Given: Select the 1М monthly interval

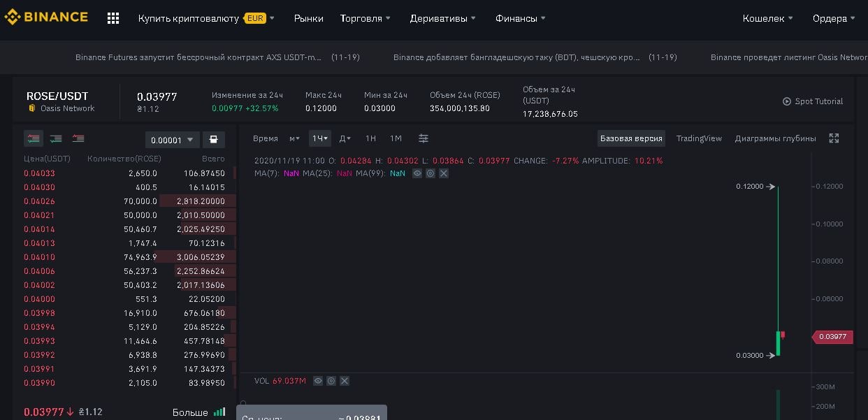Looking at the screenshot, I should tap(396, 138).
